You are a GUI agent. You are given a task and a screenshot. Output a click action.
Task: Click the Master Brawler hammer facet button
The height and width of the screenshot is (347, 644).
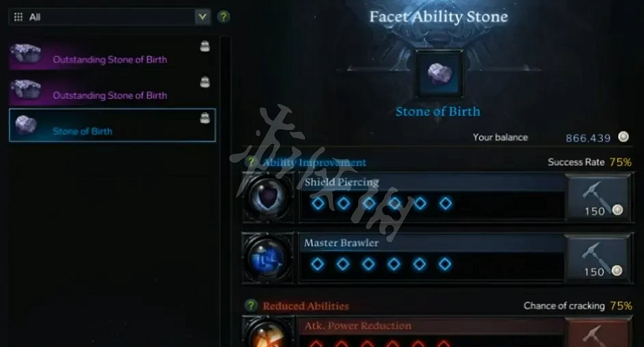tap(598, 258)
